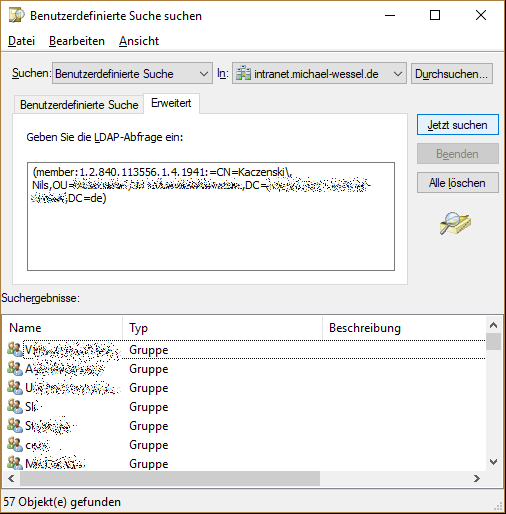The width and height of the screenshot is (506, 514).
Task: Open the Ansicht menu
Action: (x=139, y=41)
